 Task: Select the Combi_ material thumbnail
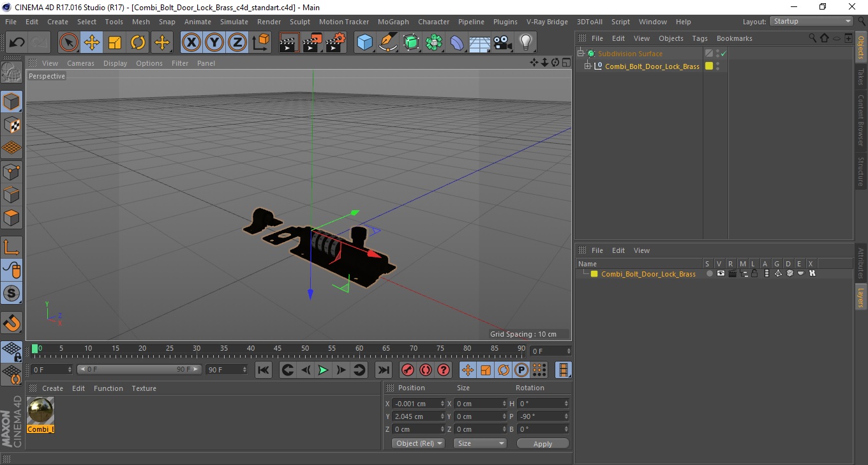pyautogui.click(x=40, y=411)
